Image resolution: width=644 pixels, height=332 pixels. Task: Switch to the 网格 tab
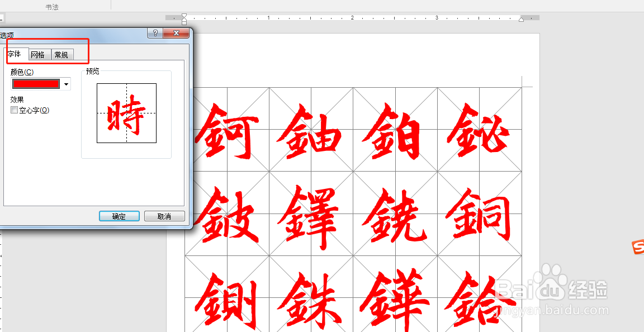pyautogui.click(x=38, y=54)
